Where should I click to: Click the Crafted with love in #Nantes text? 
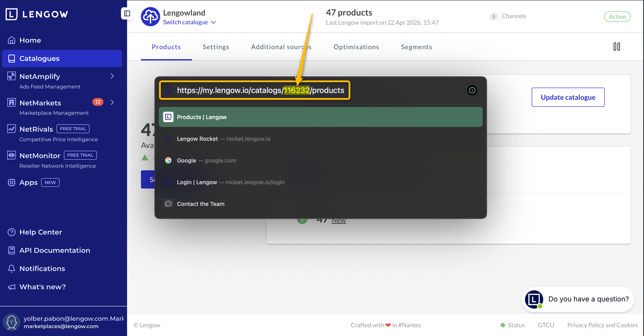pos(386,325)
